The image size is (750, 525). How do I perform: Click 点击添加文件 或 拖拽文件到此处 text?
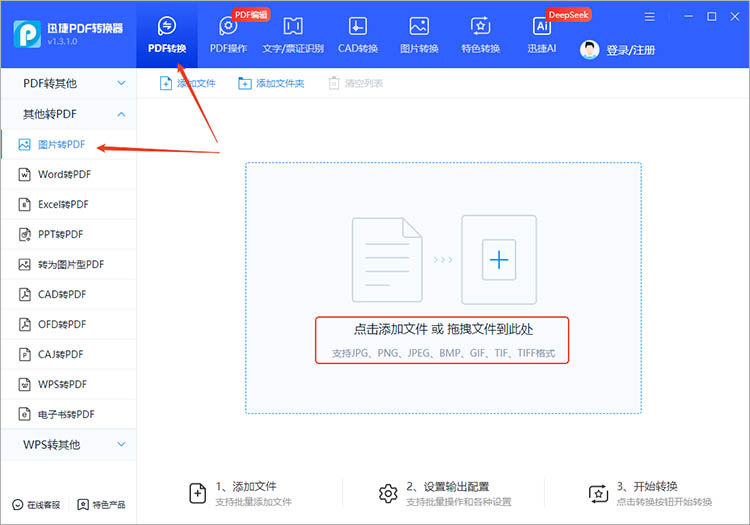tap(443, 329)
